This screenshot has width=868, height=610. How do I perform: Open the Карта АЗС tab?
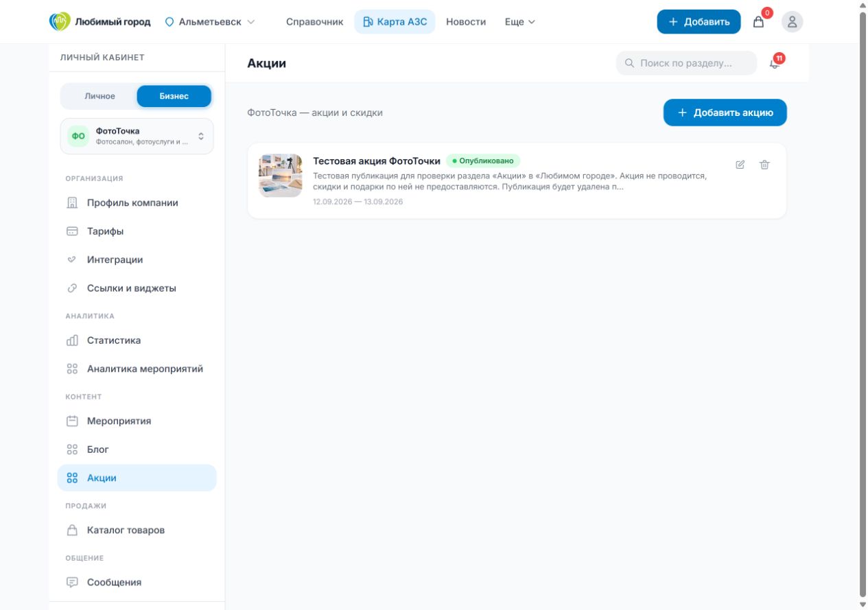[395, 22]
